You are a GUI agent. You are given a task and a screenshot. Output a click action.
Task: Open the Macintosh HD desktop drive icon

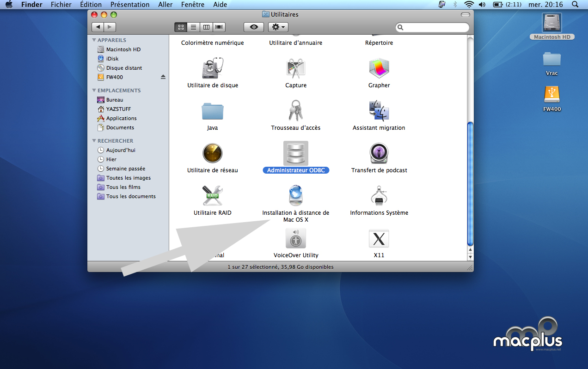[x=552, y=23]
